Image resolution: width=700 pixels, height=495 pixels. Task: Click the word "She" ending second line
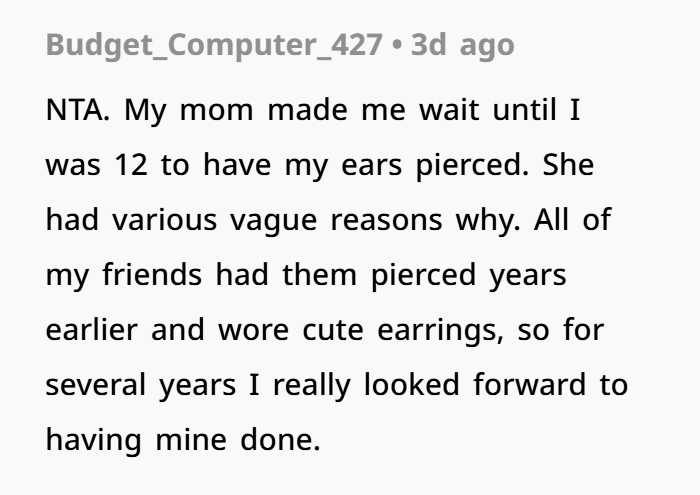(568, 165)
